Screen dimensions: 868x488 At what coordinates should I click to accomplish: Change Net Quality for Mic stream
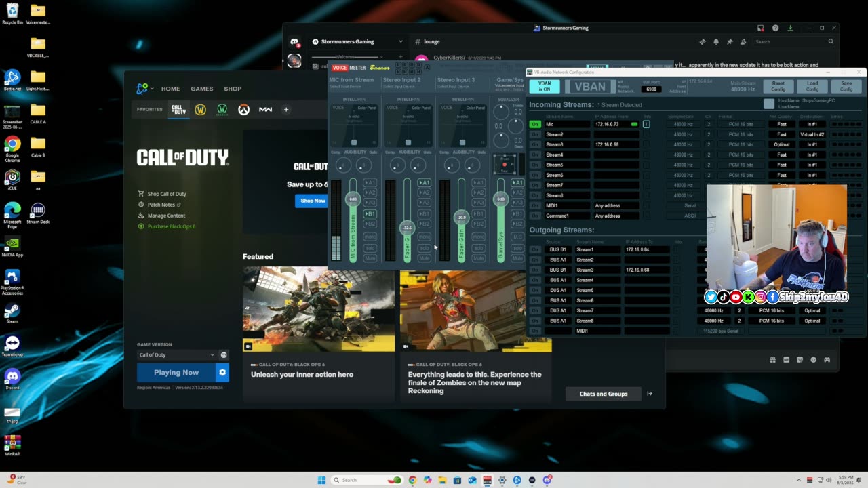782,124
